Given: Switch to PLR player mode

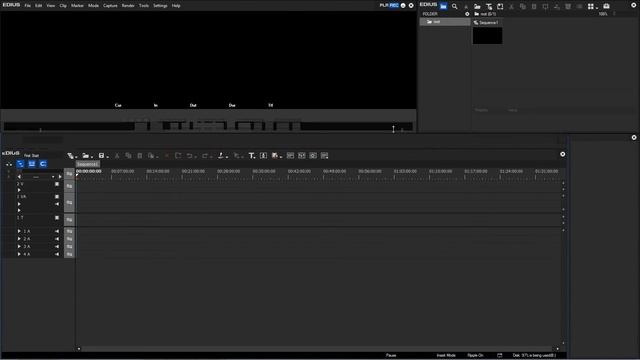Looking at the screenshot, I should (x=384, y=5).
